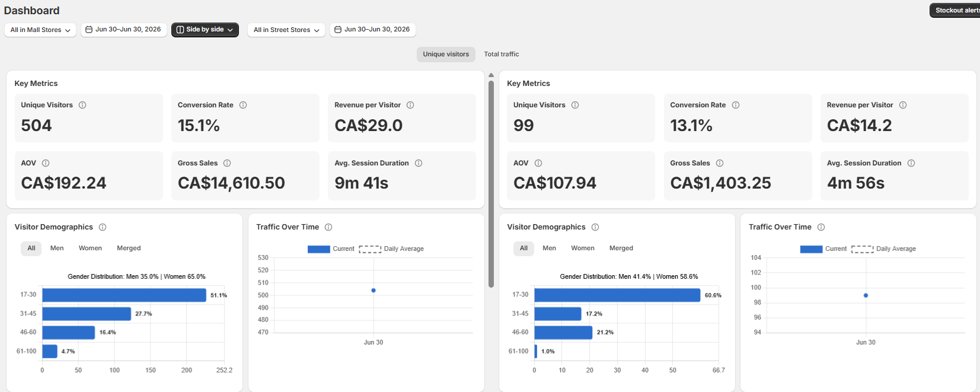Click the 31-45 bar showing 27.7%
This screenshot has height=392, width=980.
click(x=87, y=314)
